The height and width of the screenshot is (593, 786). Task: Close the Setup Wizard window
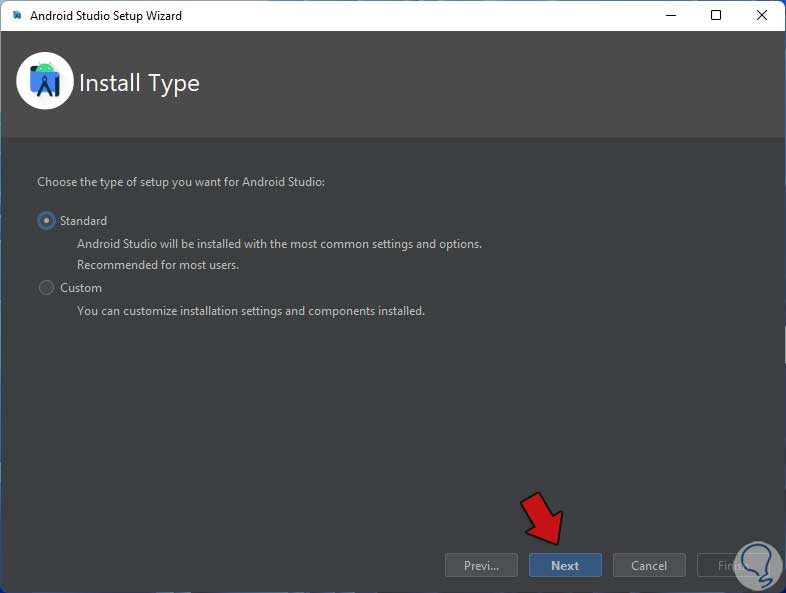point(761,16)
